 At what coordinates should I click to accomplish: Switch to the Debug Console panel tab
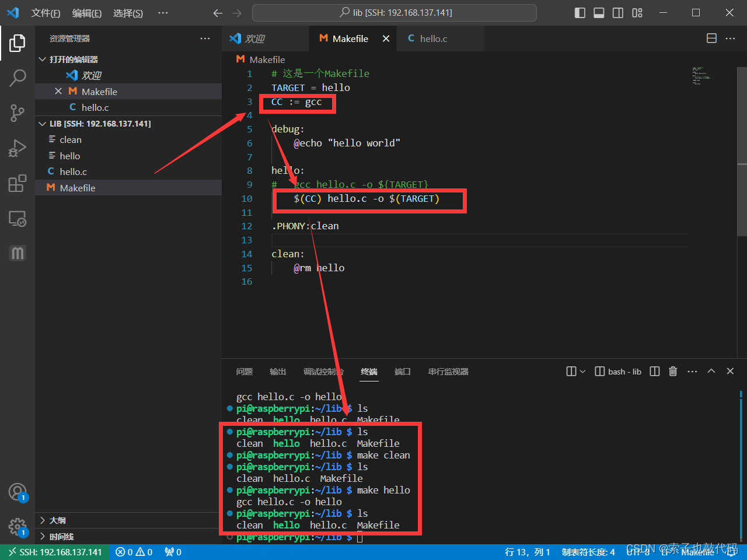[323, 372]
